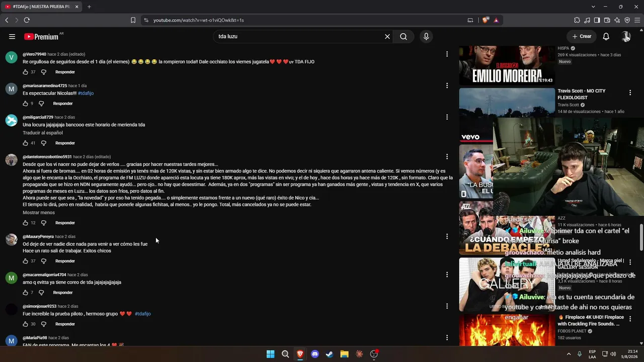Open options for Travis Scott video suggestion
Image resolution: width=644 pixels, height=362 pixels.
click(x=630, y=93)
